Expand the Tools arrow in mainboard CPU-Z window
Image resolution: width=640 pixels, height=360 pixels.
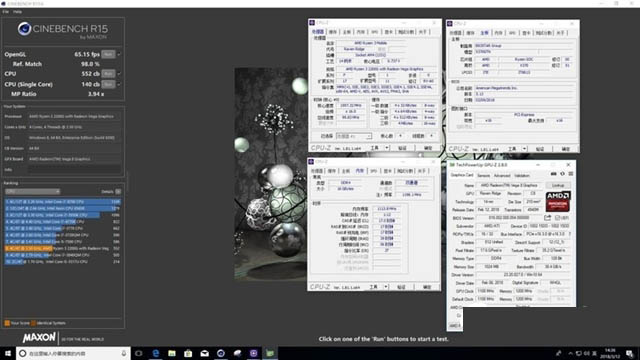pyautogui.click(x=524, y=149)
